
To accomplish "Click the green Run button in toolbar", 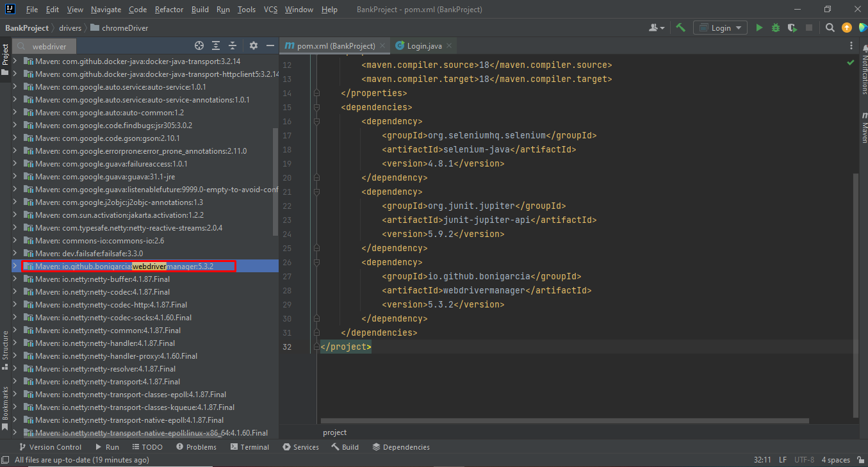I will pos(759,28).
